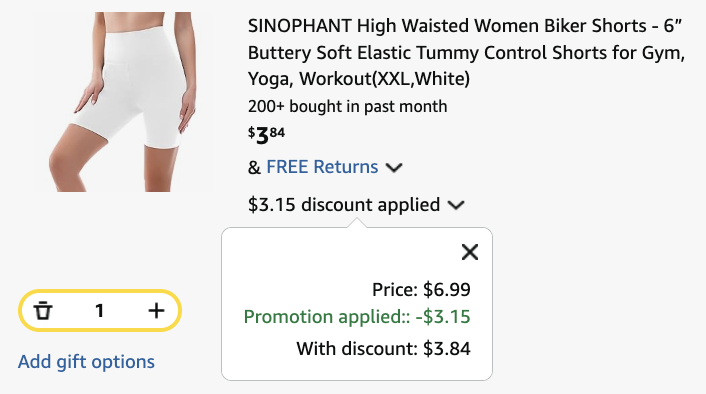Click the popover's pointer arrow under discount text
This screenshot has height=394, width=706.
pyautogui.click(x=357, y=223)
